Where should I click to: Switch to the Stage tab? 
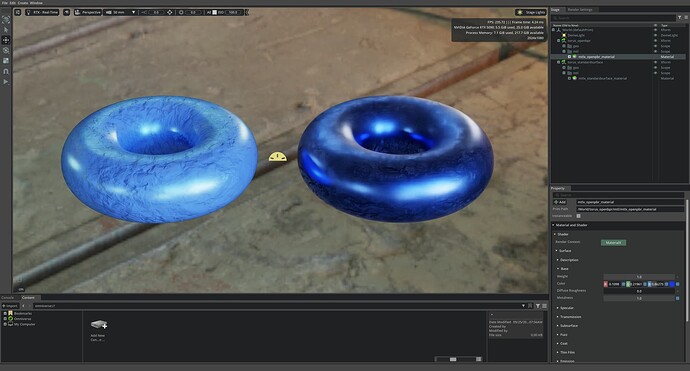[555, 9]
